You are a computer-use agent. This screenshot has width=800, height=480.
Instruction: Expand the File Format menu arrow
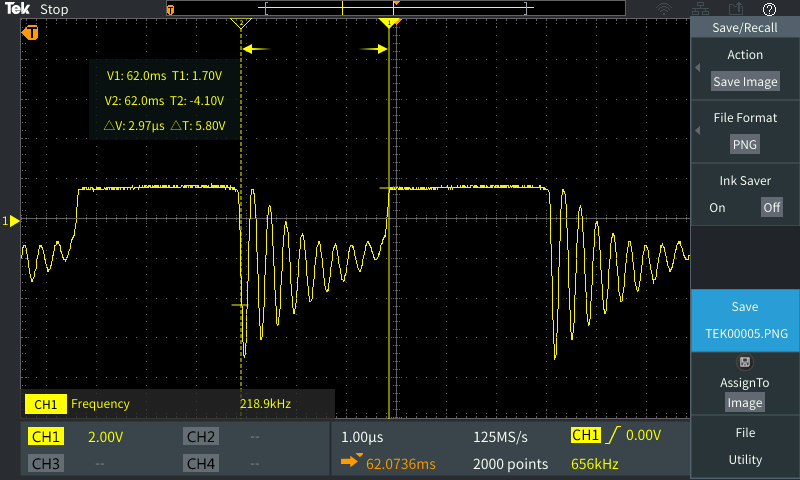point(697,131)
